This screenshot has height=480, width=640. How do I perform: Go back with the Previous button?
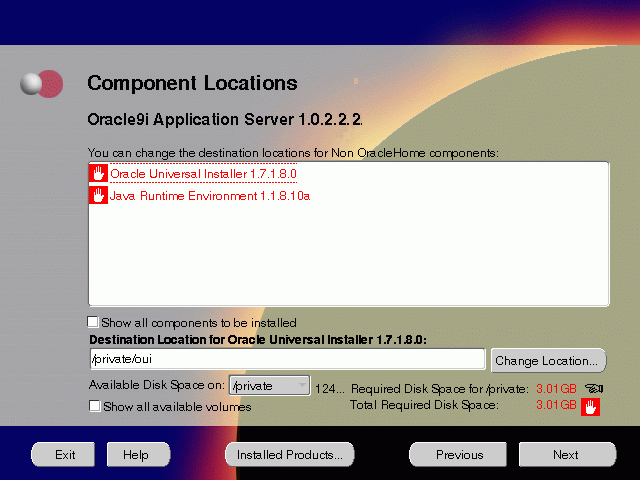tap(458, 454)
